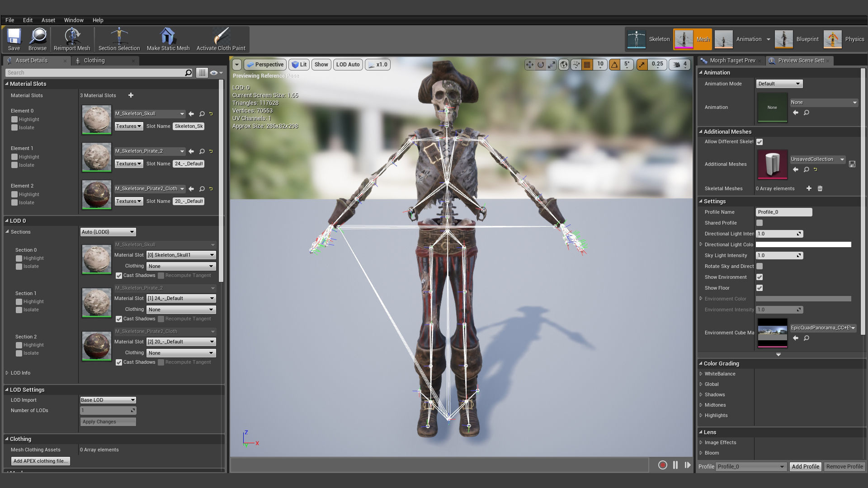Add Skeletal Meshes array element
The width and height of the screenshot is (868, 488).
(x=809, y=188)
